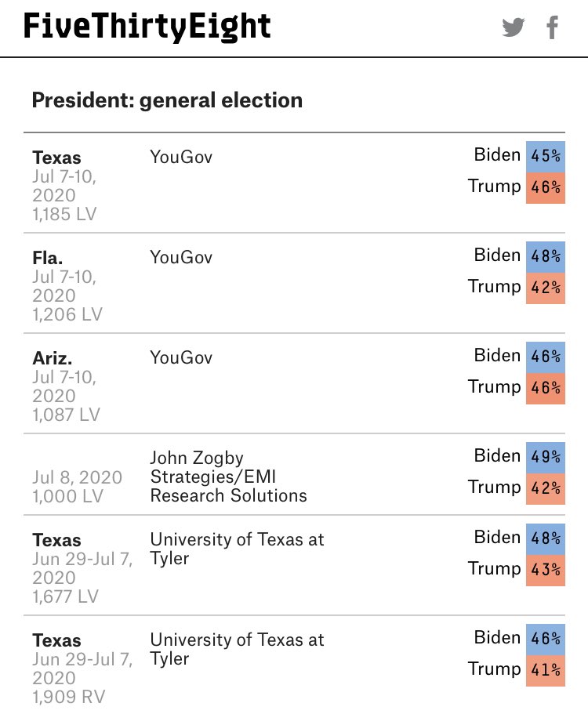This screenshot has height=714, width=588.
Task: Open YouGov link in Fla. poll row
Action: point(181,257)
